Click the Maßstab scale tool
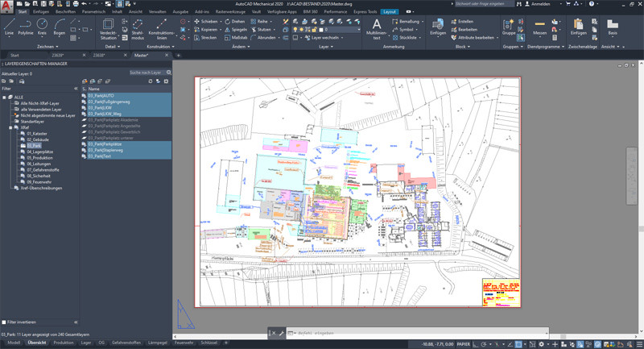The width and height of the screenshot is (644, 349). point(236,37)
